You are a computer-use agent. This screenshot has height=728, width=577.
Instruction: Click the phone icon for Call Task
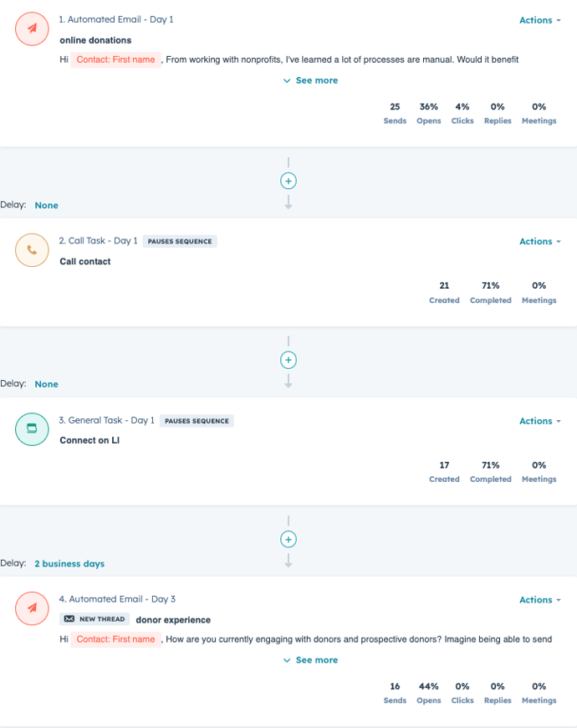point(32,250)
